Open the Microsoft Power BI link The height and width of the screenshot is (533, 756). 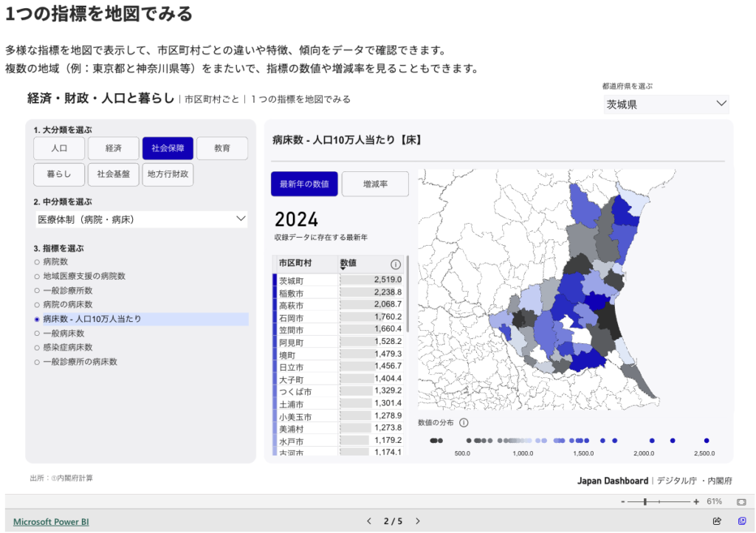[x=51, y=521]
